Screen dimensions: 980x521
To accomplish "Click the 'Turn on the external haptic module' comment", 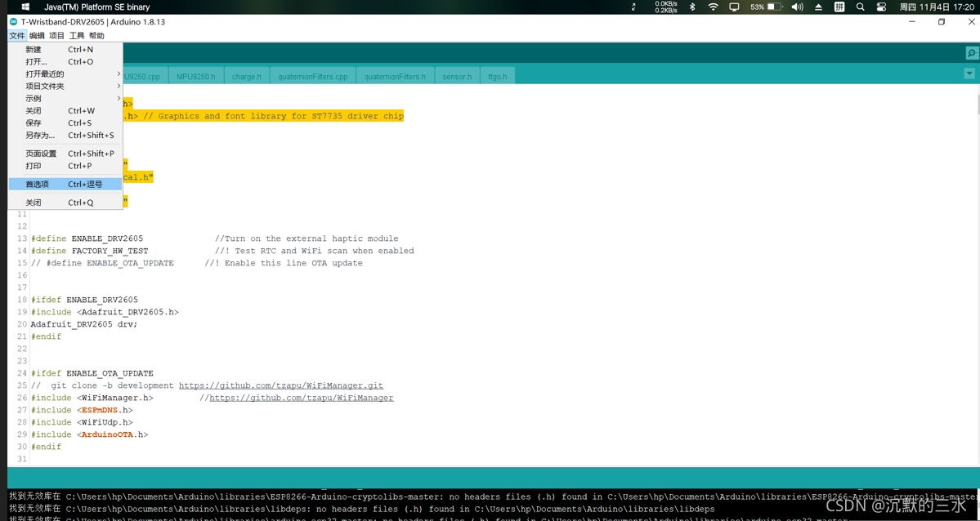I will pyautogui.click(x=307, y=238).
